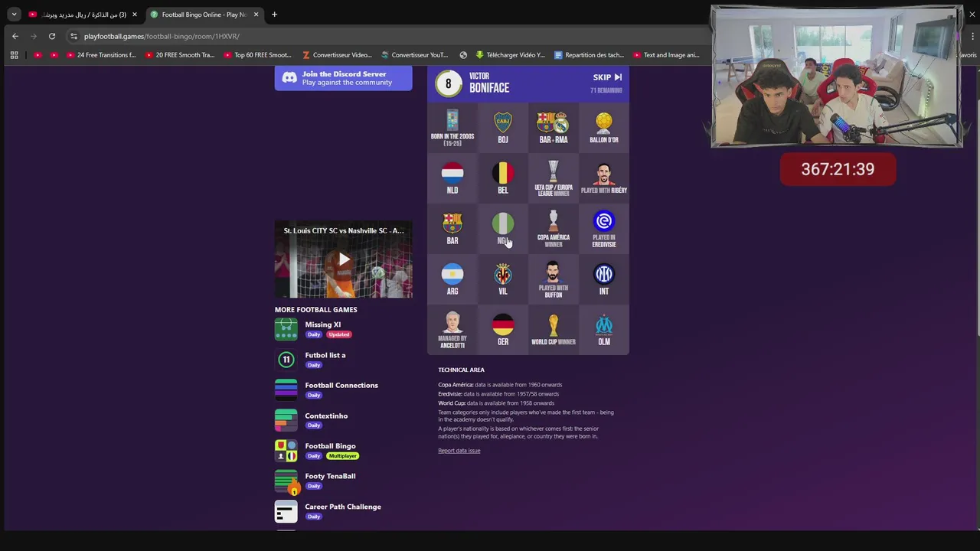Select the GER Germany flag cell
Image resolution: width=980 pixels, height=551 pixels.
(x=503, y=330)
